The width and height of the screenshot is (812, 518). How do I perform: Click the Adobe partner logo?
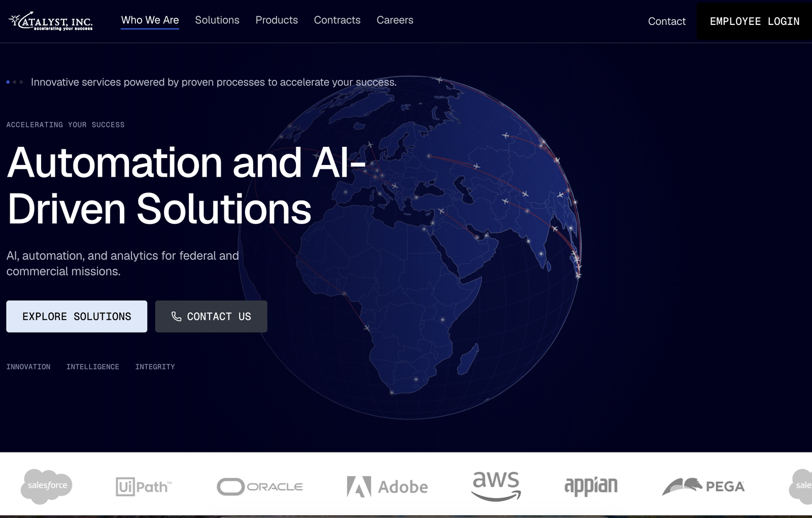[387, 487]
